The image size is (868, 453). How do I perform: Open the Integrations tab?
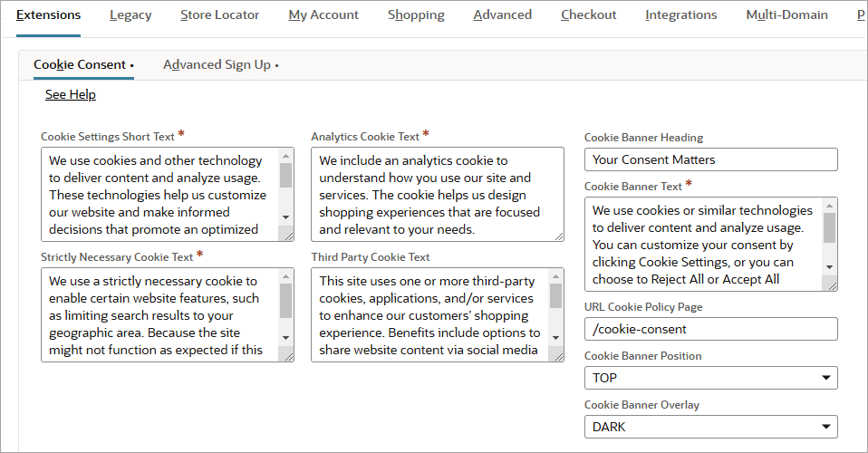[x=680, y=15]
